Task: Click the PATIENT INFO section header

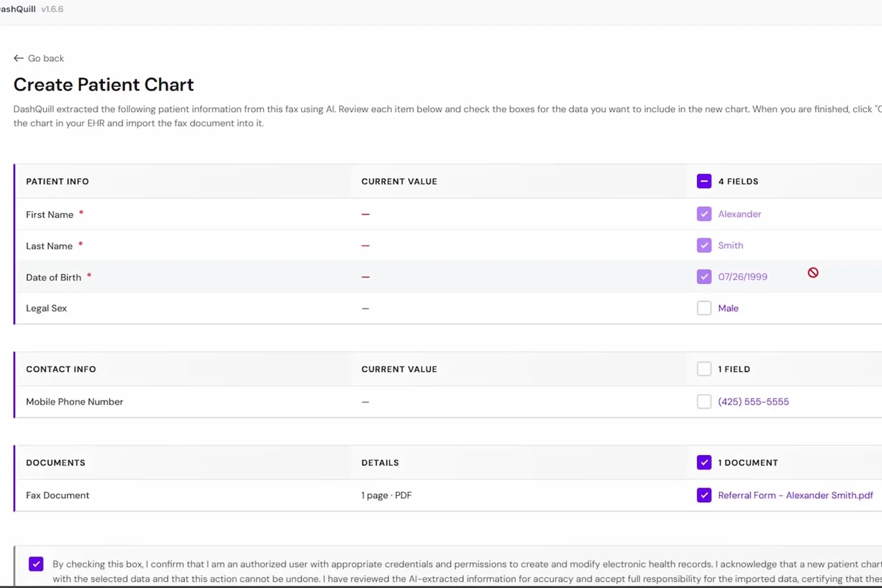Action: point(58,181)
